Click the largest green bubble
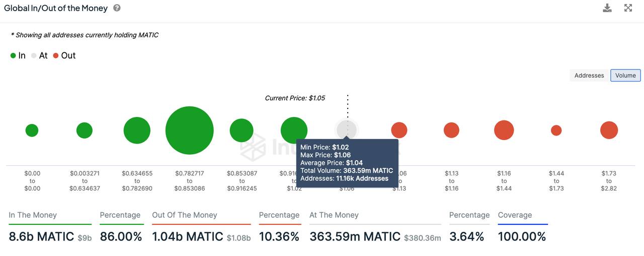Image resolution: width=644 pixels, height=256 pixels. click(x=189, y=130)
